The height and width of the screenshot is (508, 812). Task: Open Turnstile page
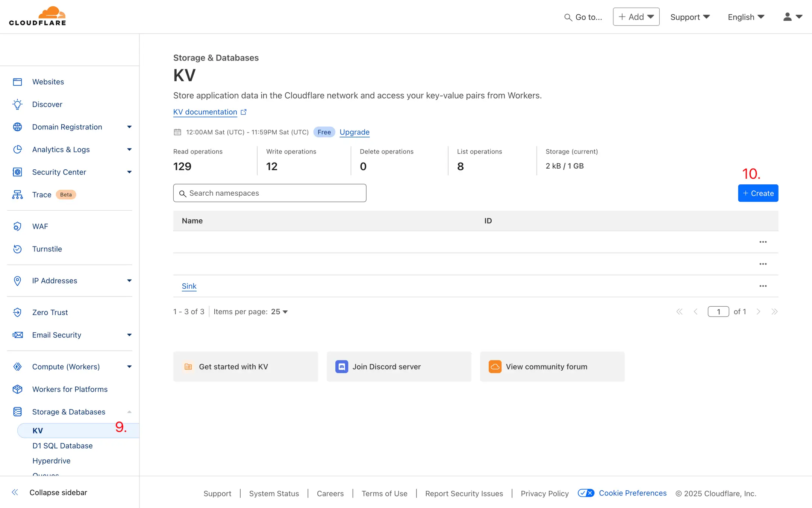pos(47,249)
